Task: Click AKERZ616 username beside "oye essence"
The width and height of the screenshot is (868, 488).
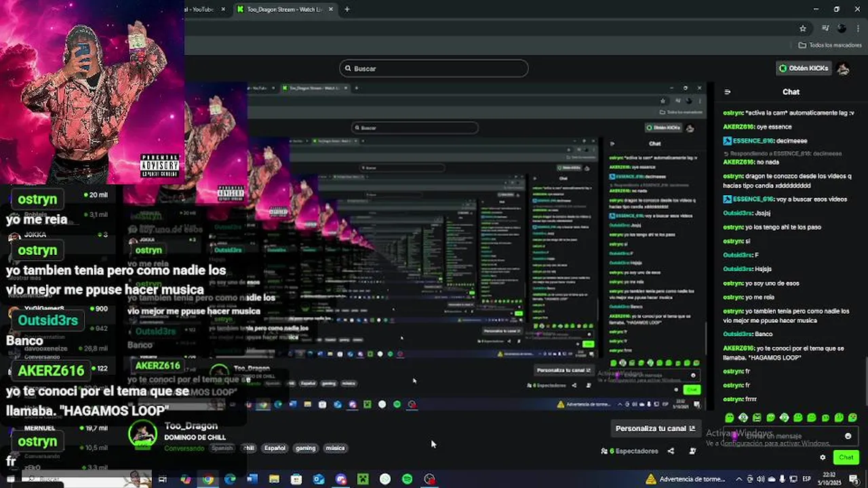Action: [x=739, y=127]
